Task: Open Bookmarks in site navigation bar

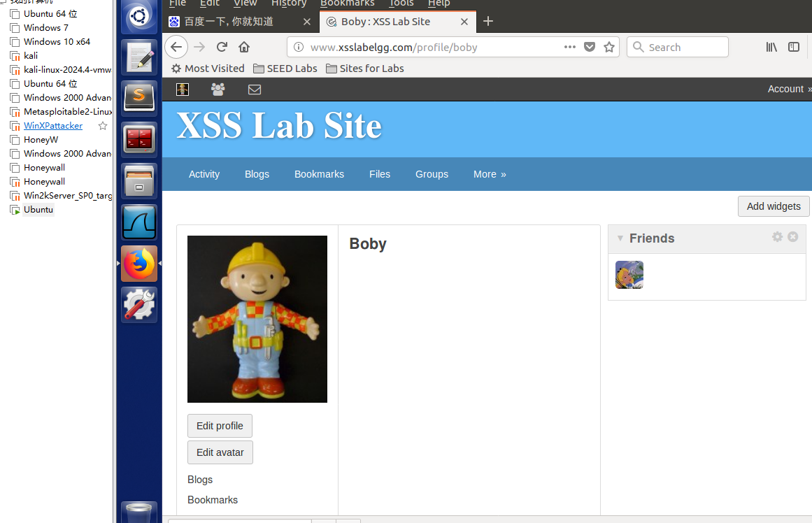Action: (319, 175)
